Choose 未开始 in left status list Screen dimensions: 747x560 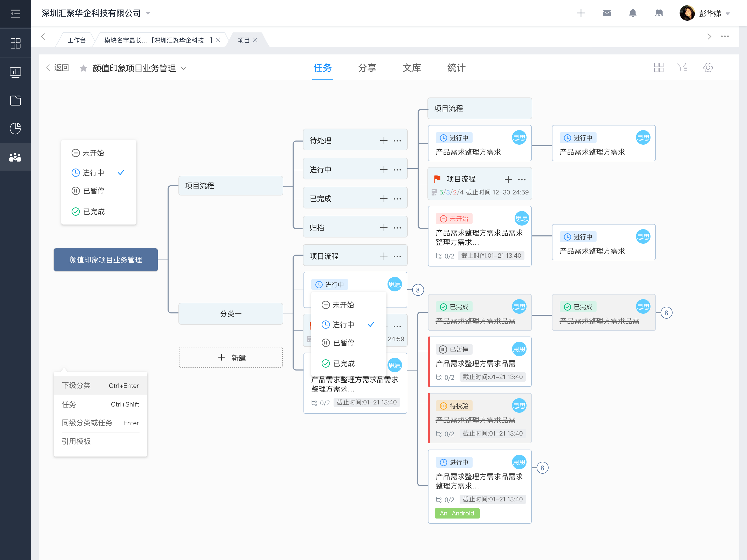93,153
